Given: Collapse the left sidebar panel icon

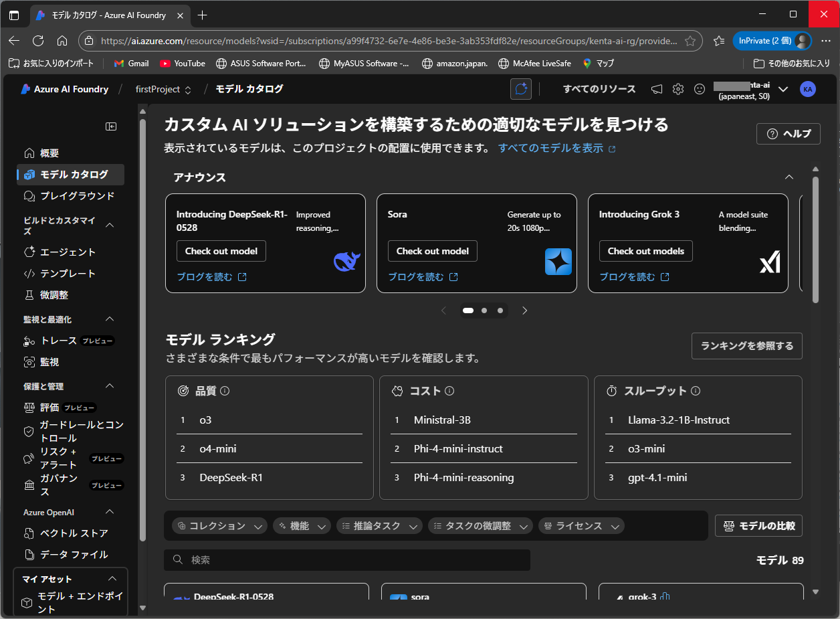Looking at the screenshot, I should [111, 126].
